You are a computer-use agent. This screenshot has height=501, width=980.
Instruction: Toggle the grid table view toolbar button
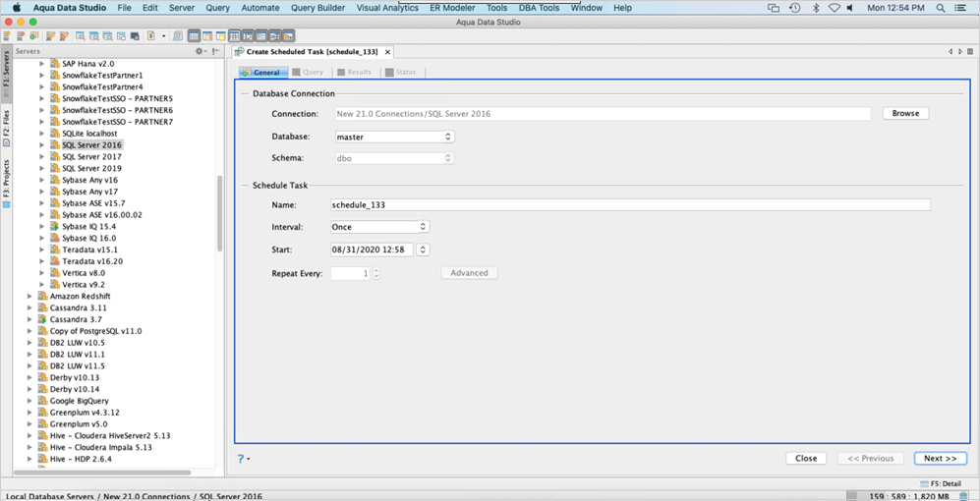234,36
